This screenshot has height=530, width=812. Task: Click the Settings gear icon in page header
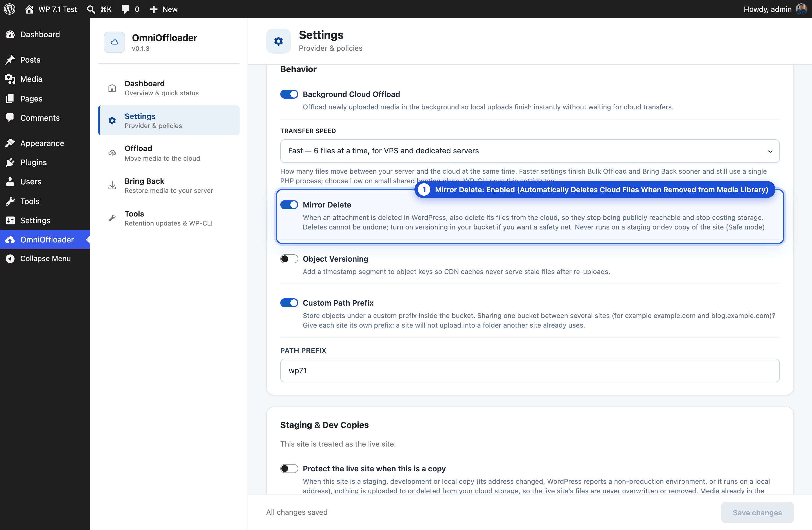pos(278,41)
